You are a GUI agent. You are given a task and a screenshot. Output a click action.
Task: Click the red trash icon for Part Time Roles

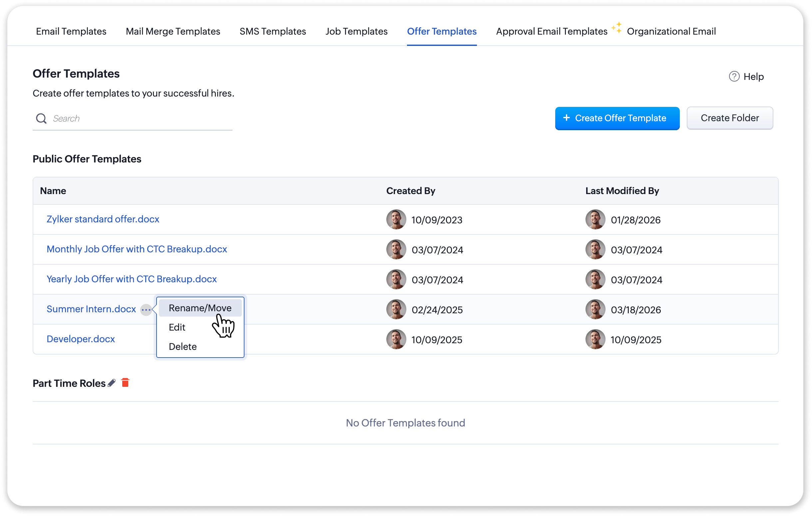point(125,383)
